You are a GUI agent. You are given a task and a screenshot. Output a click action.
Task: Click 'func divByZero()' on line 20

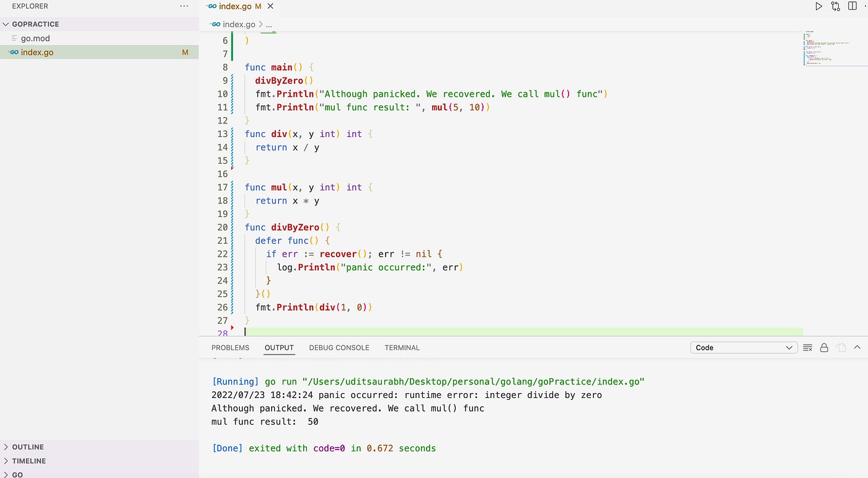tap(288, 228)
